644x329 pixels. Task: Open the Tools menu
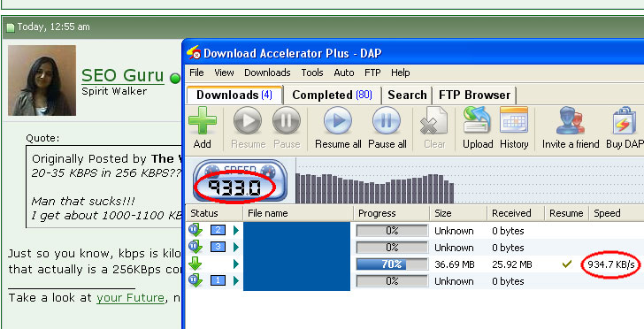click(x=312, y=73)
